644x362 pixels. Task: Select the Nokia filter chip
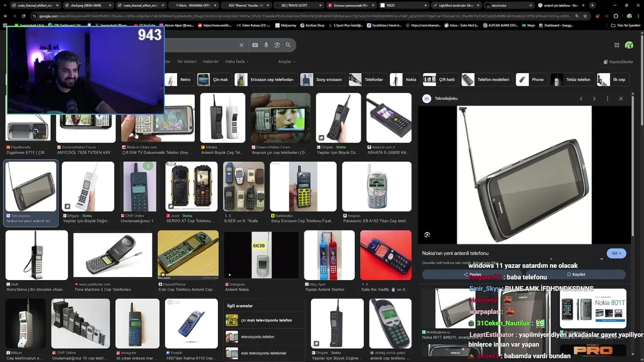405,79
